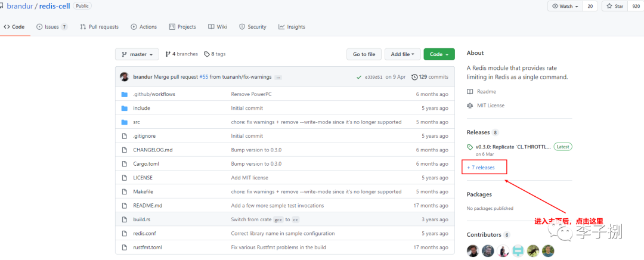The width and height of the screenshot is (644, 260).
Task: Click the commit history clock icon
Action: click(x=414, y=77)
